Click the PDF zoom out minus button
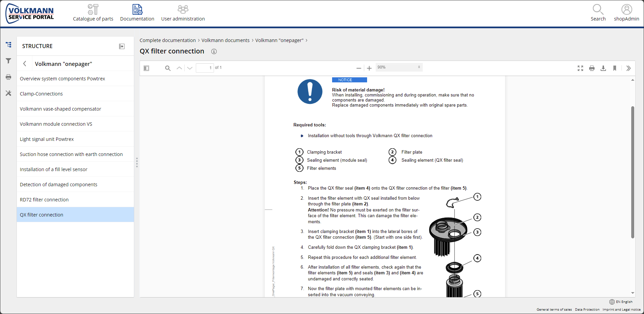This screenshot has width=644, height=314. coord(359,68)
